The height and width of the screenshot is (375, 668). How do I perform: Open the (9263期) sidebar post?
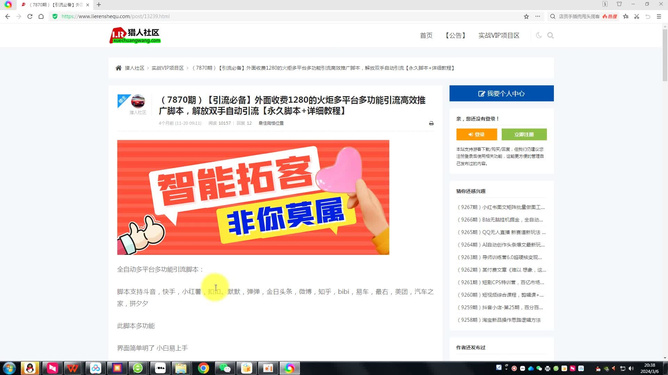pos(499,257)
